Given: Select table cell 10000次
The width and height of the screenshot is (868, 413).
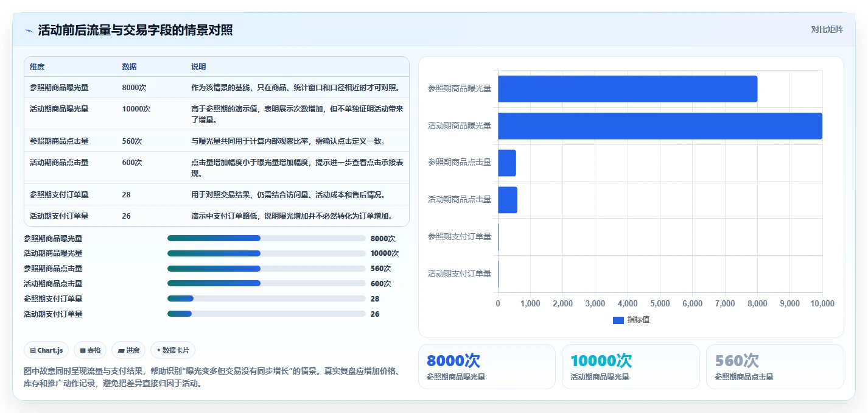Looking at the screenshot, I should coord(136,109).
